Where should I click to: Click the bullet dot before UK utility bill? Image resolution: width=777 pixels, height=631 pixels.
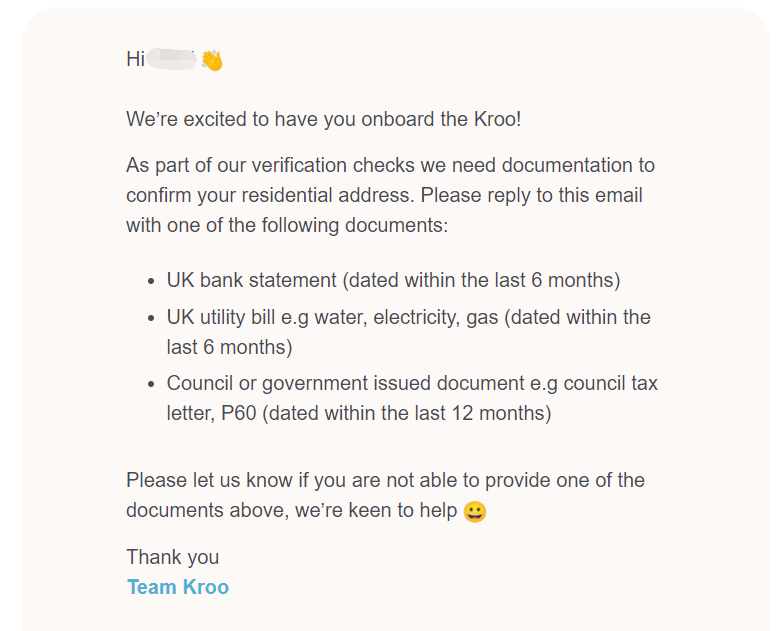point(151,318)
